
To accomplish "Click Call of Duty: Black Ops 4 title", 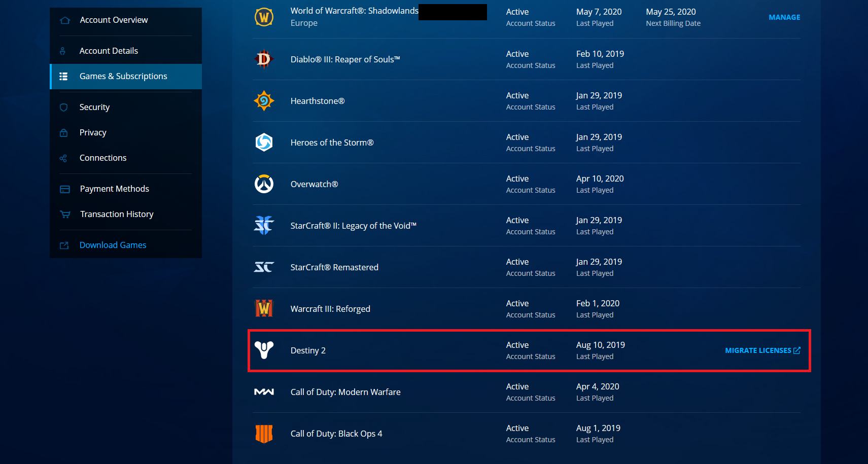I will click(336, 434).
